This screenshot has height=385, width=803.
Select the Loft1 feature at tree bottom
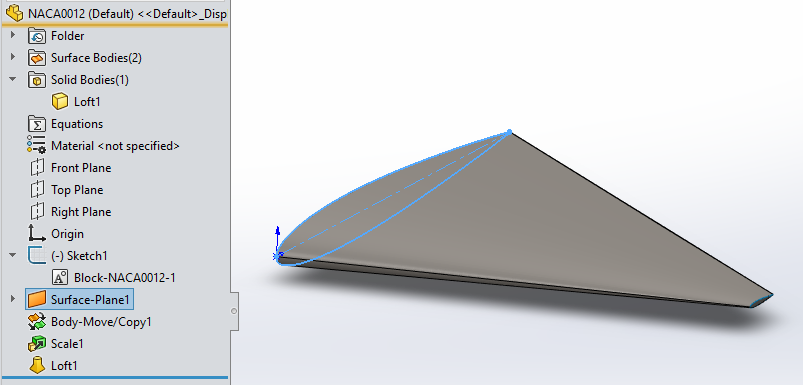[x=64, y=366]
